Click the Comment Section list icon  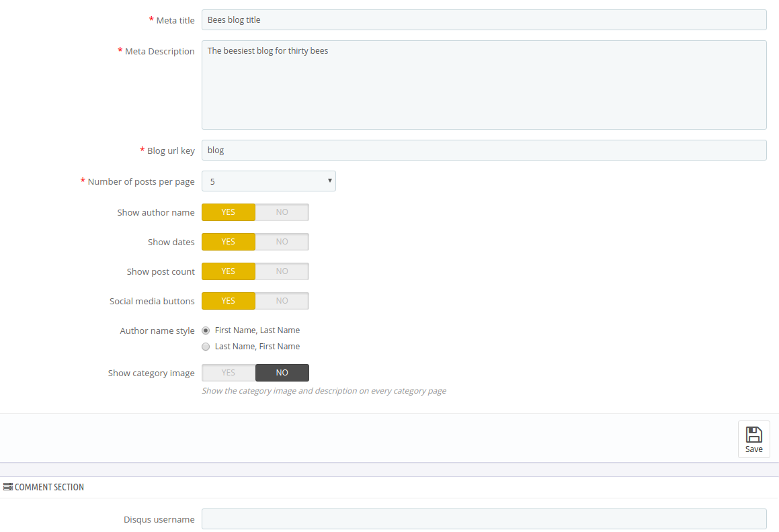click(x=8, y=487)
